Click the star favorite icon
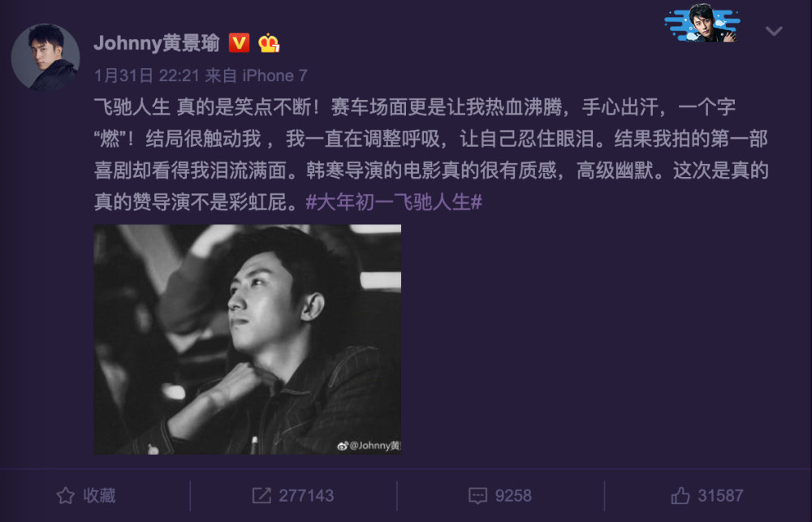The image size is (812, 522). pos(65,495)
